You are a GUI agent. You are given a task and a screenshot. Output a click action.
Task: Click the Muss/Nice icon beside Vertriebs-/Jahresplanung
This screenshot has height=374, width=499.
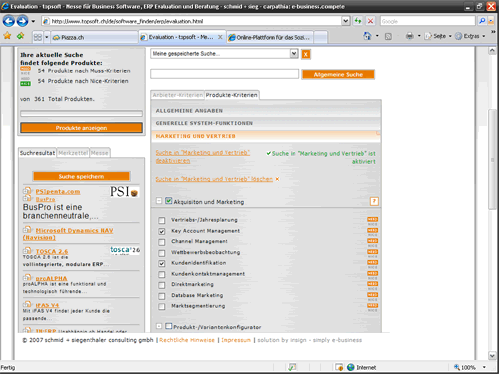click(x=372, y=221)
